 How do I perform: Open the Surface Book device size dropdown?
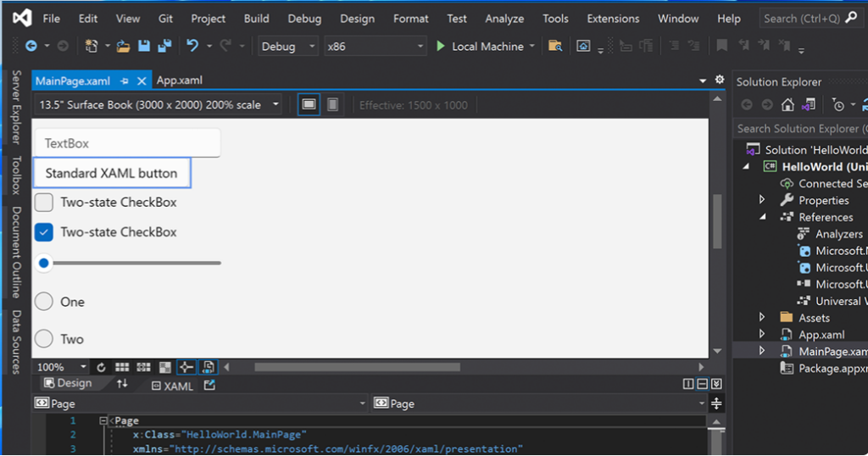coord(159,105)
